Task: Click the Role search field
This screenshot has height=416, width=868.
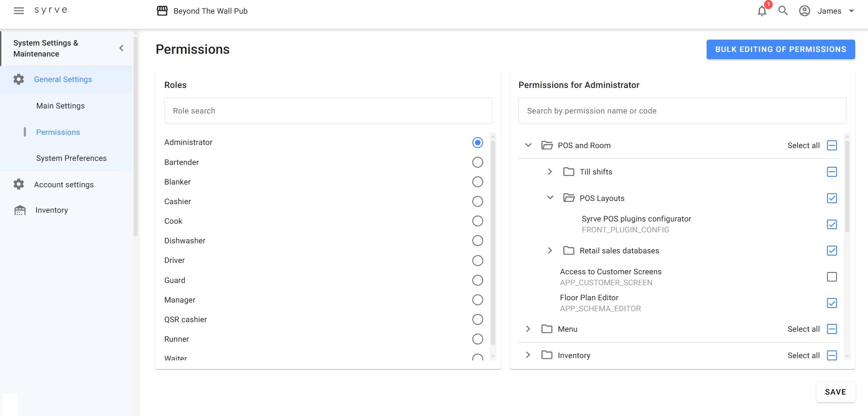Action: coord(328,111)
